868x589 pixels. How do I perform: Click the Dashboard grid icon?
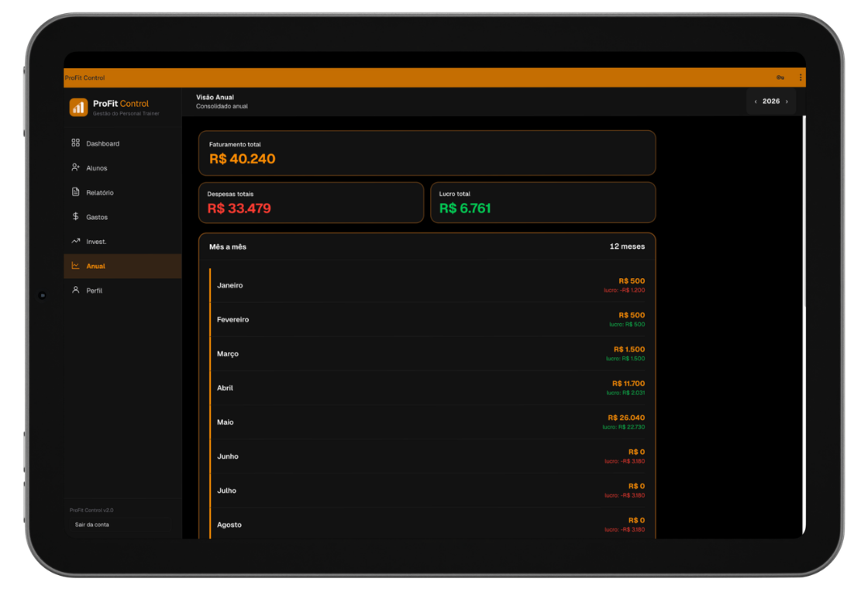(x=76, y=143)
